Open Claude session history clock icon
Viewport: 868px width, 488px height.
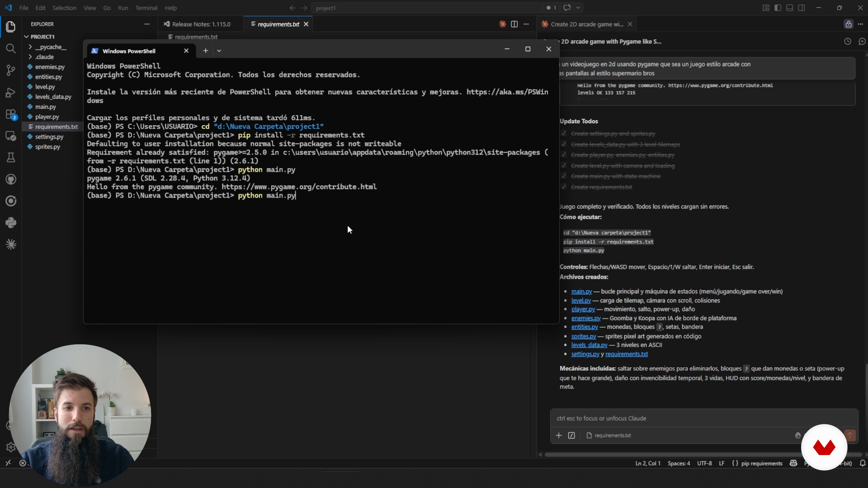[847, 41]
